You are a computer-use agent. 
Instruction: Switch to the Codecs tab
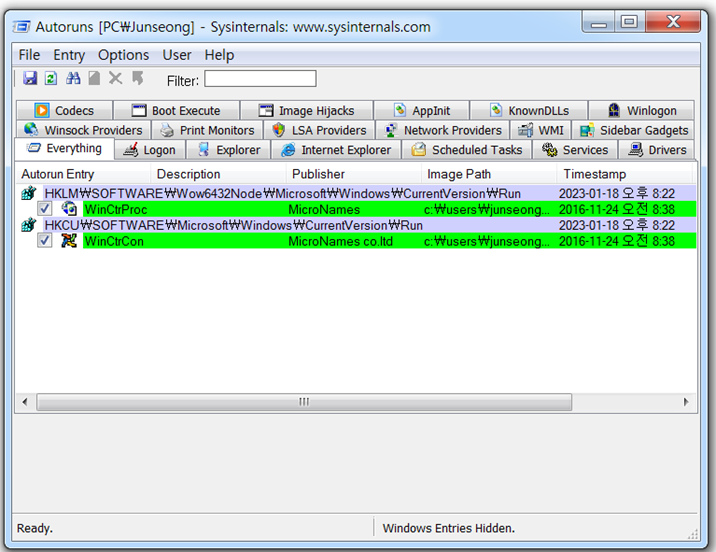tap(64, 110)
